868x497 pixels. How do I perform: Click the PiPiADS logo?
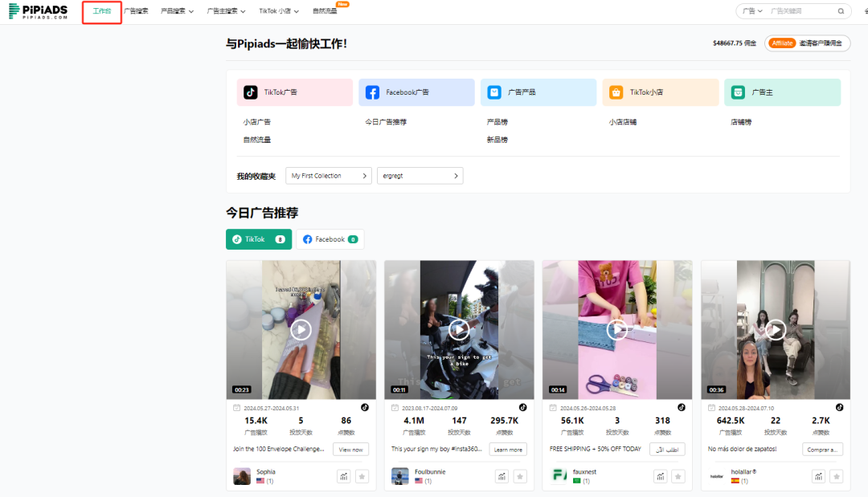click(x=38, y=10)
